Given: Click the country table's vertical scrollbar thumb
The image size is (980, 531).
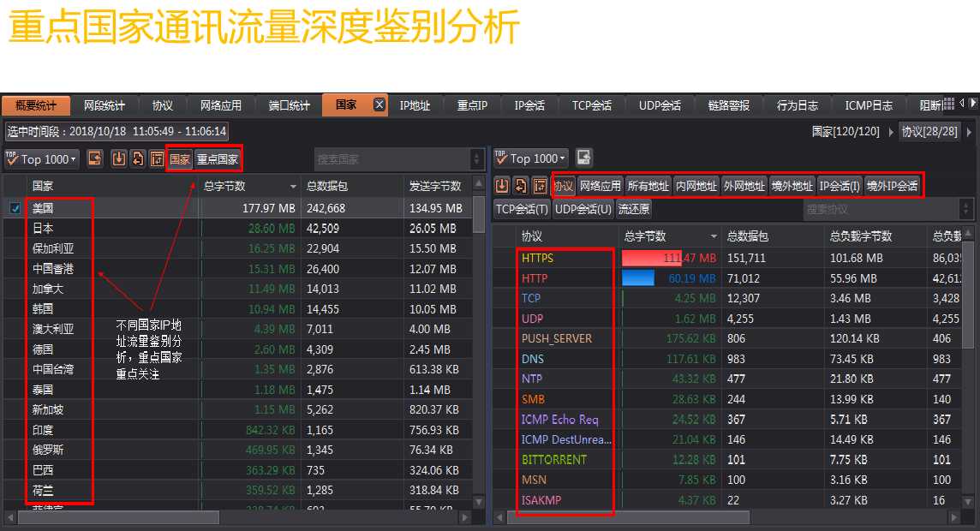Looking at the screenshot, I should [x=479, y=214].
